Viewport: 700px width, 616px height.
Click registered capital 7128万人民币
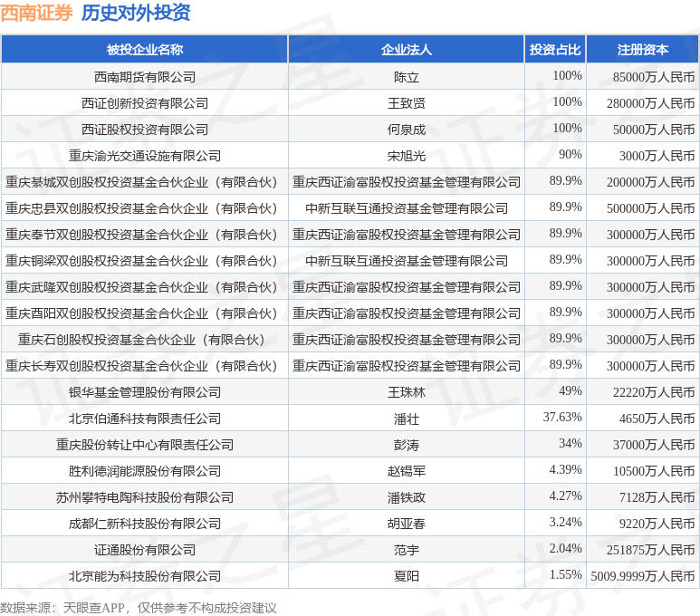[657, 497]
